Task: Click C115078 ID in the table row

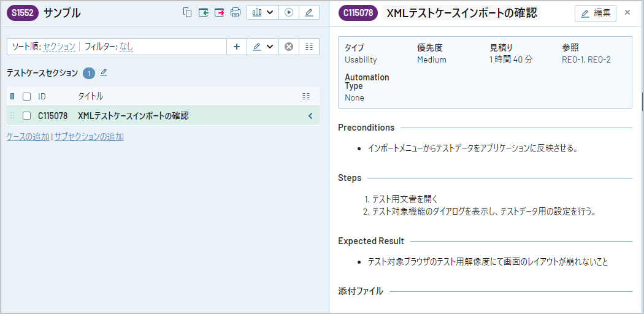Action: point(53,116)
